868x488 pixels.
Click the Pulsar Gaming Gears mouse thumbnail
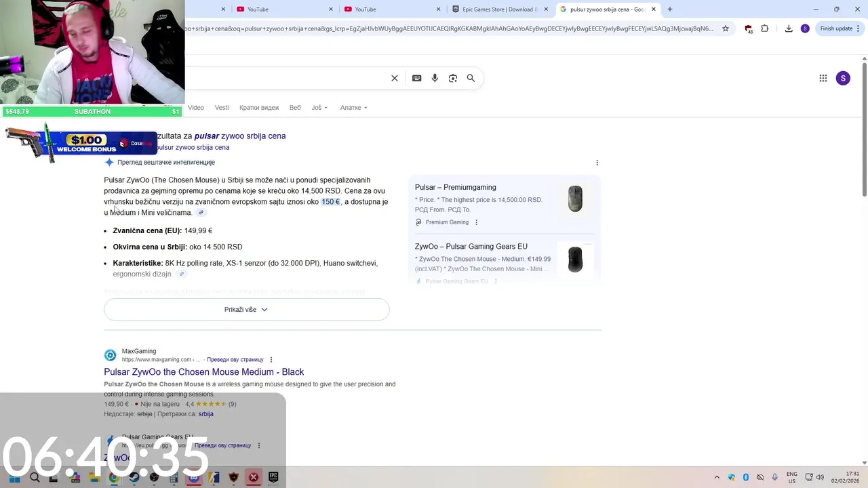tap(575, 259)
